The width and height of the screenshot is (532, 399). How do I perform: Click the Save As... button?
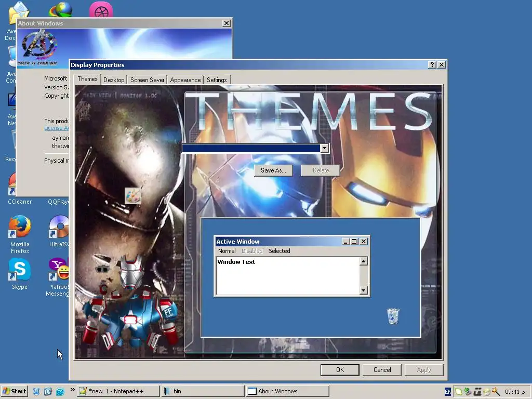click(273, 170)
